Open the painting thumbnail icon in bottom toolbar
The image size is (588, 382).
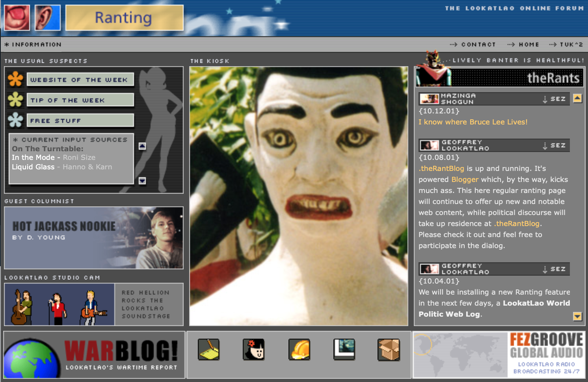point(344,349)
